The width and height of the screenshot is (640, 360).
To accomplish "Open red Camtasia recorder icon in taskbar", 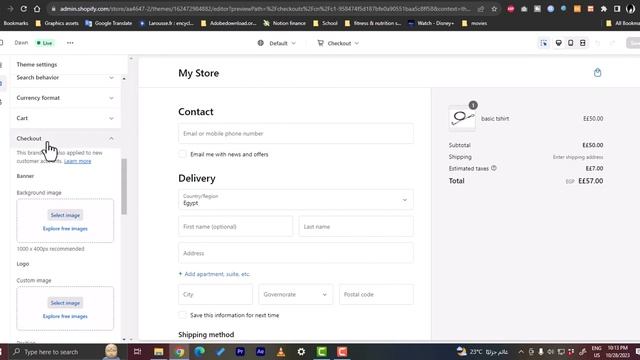I will point(342,351).
